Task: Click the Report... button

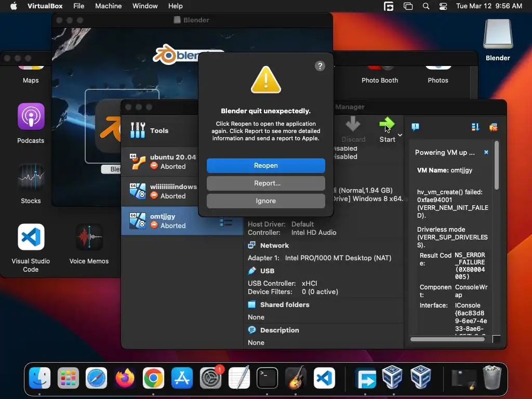Action: (x=265, y=183)
